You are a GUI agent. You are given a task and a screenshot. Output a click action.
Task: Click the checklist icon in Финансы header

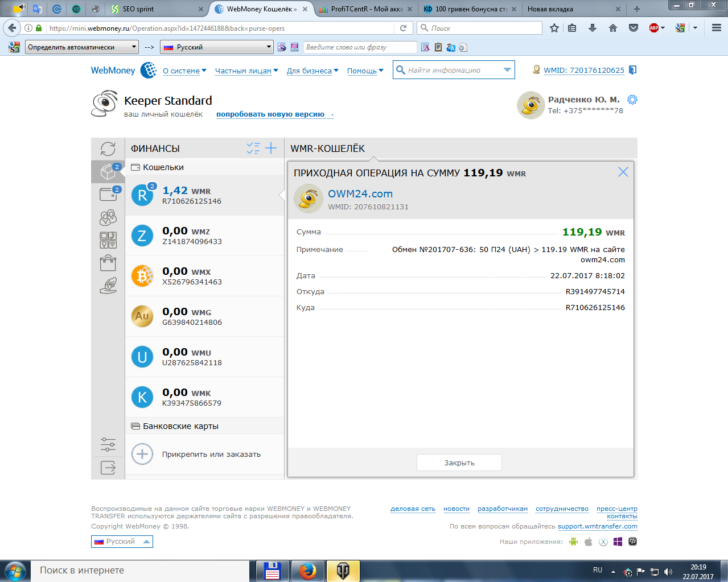click(x=253, y=148)
